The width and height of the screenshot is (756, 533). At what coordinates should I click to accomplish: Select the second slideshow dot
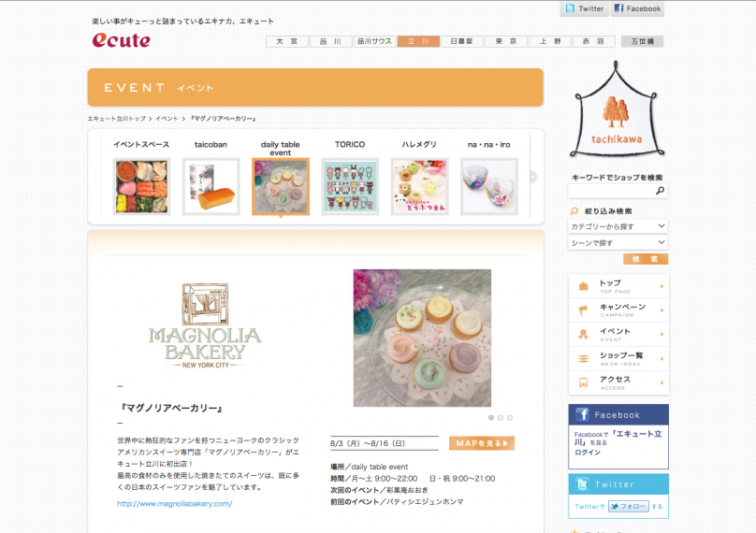click(x=501, y=418)
